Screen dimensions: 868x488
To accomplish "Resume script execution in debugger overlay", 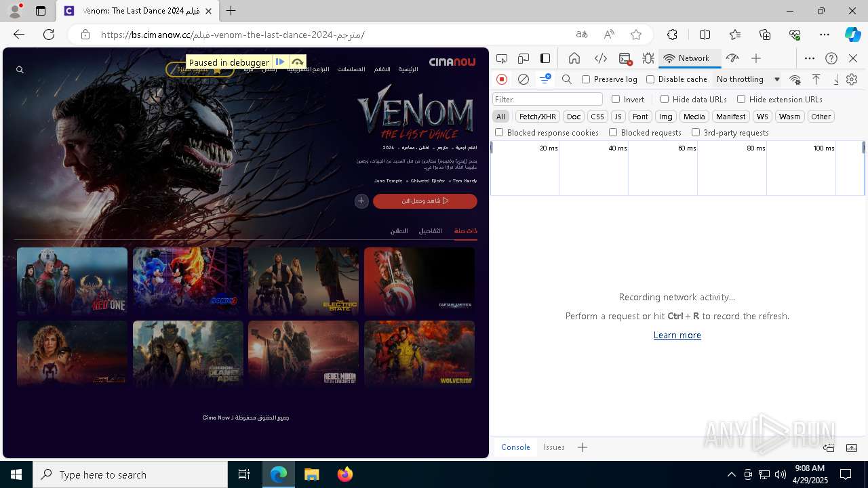I will [x=280, y=62].
